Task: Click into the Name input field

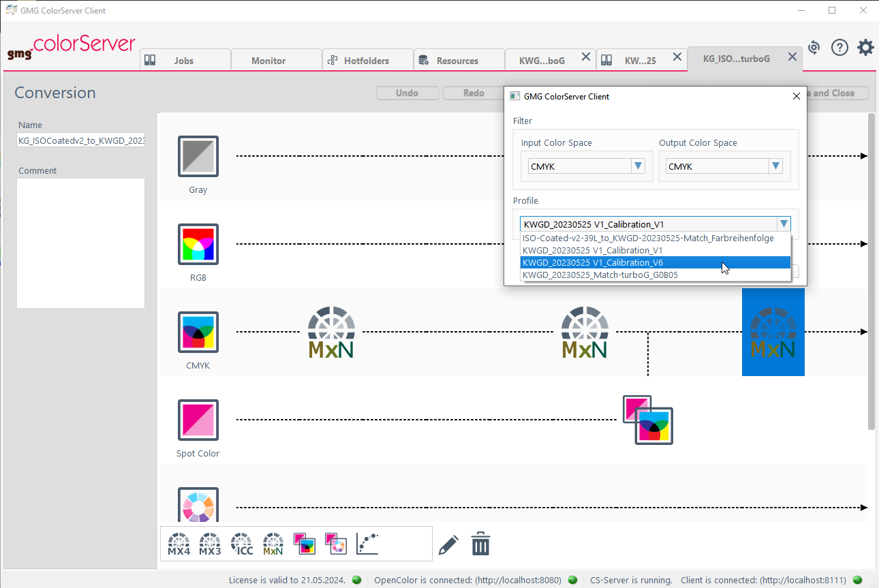Action: pyautogui.click(x=81, y=140)
